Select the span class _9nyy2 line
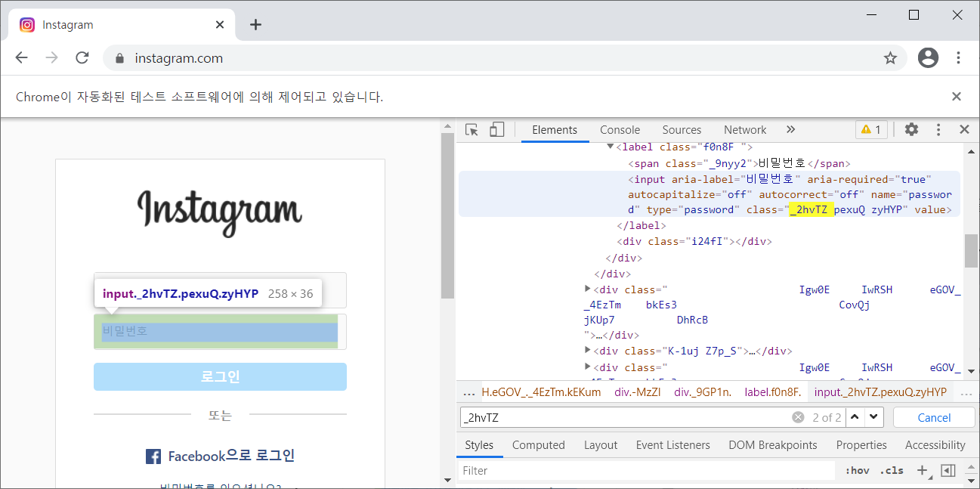 (739, 163)
